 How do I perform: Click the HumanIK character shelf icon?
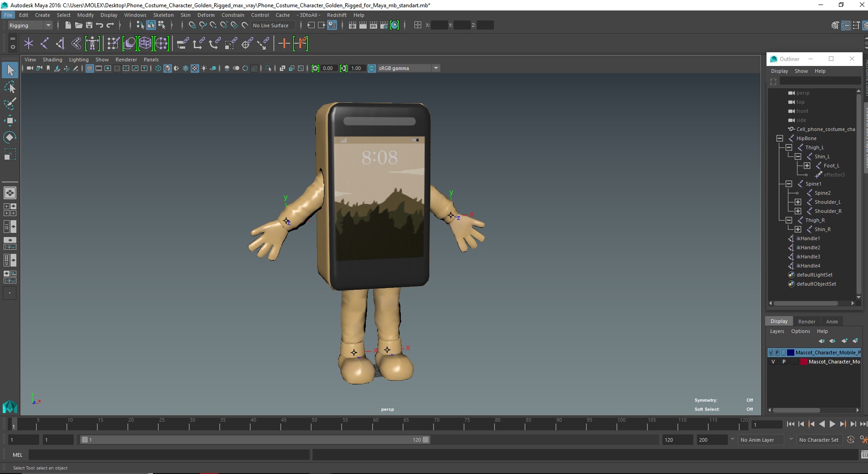(x=92, y=44)
